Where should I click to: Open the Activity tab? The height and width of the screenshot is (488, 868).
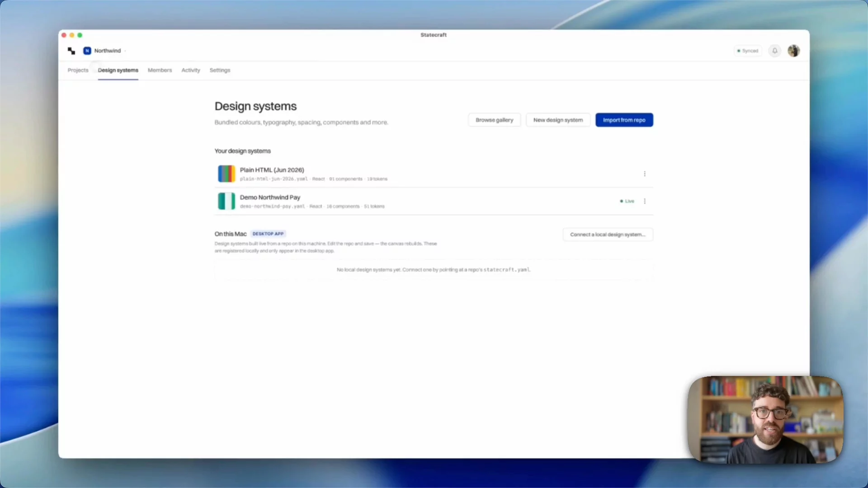190,70
